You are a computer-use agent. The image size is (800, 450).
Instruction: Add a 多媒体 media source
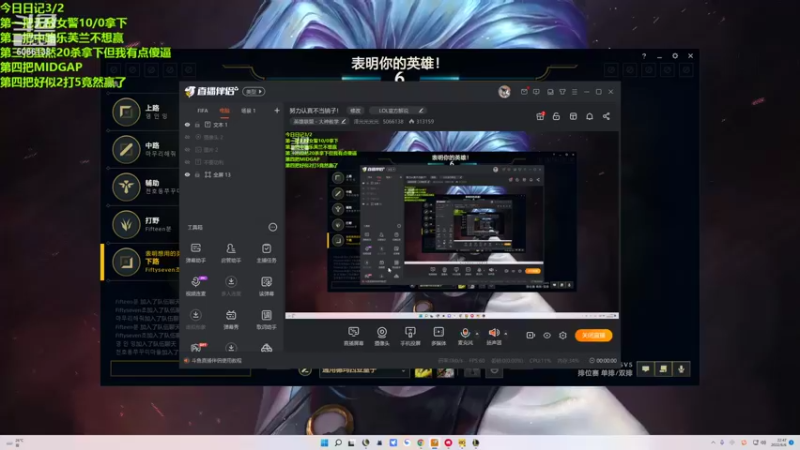(438, 336)
